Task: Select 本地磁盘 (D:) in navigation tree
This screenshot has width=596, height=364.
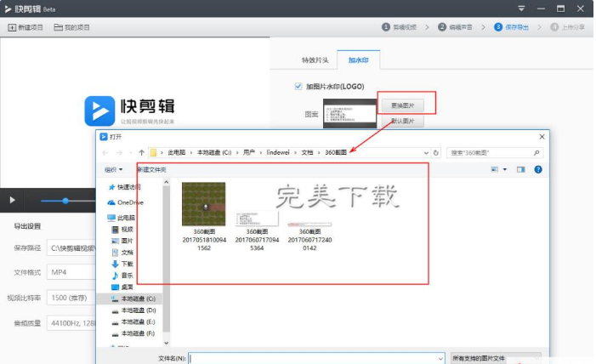Action: click(133, 310)
